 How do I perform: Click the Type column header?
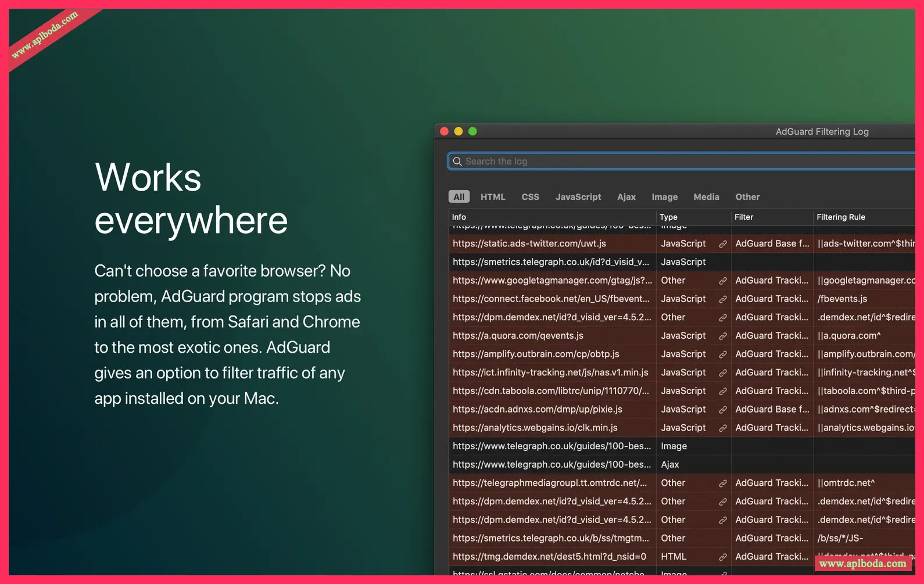(668, 217)
